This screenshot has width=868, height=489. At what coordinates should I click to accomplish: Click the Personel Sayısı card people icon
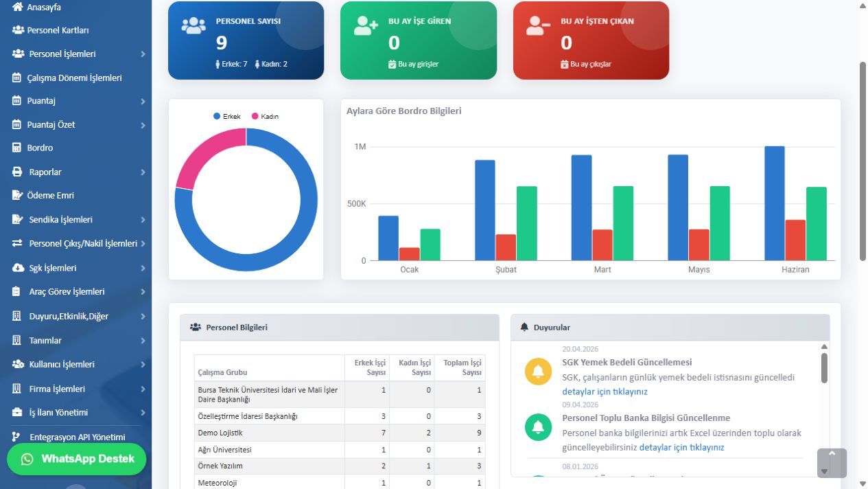pos(193,26)
